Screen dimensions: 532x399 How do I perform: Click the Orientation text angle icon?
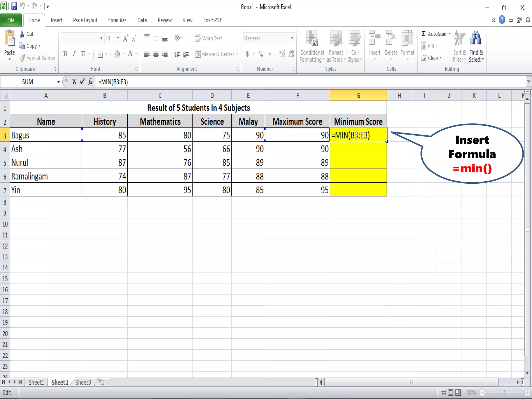tap(177, 38)
